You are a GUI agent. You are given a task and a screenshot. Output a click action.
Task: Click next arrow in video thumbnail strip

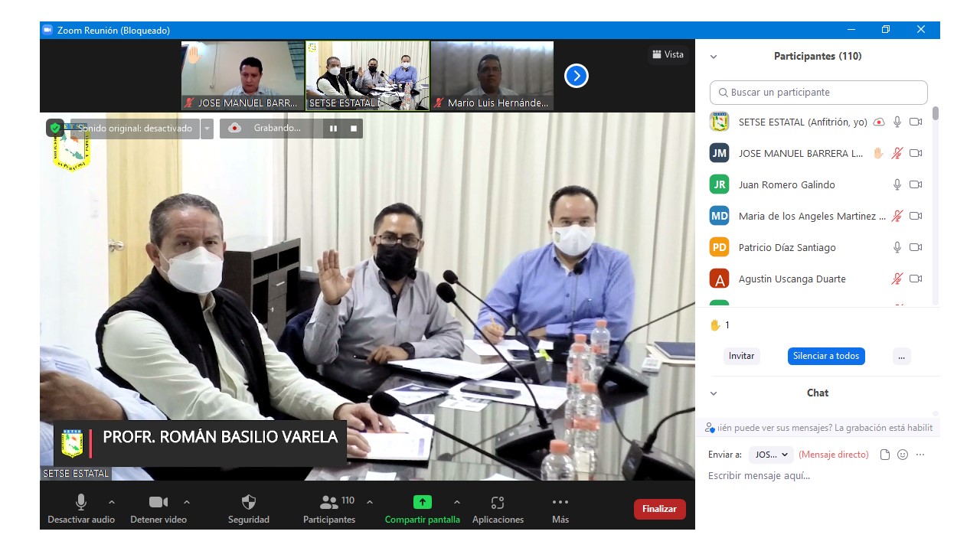(x=576, y=76)
